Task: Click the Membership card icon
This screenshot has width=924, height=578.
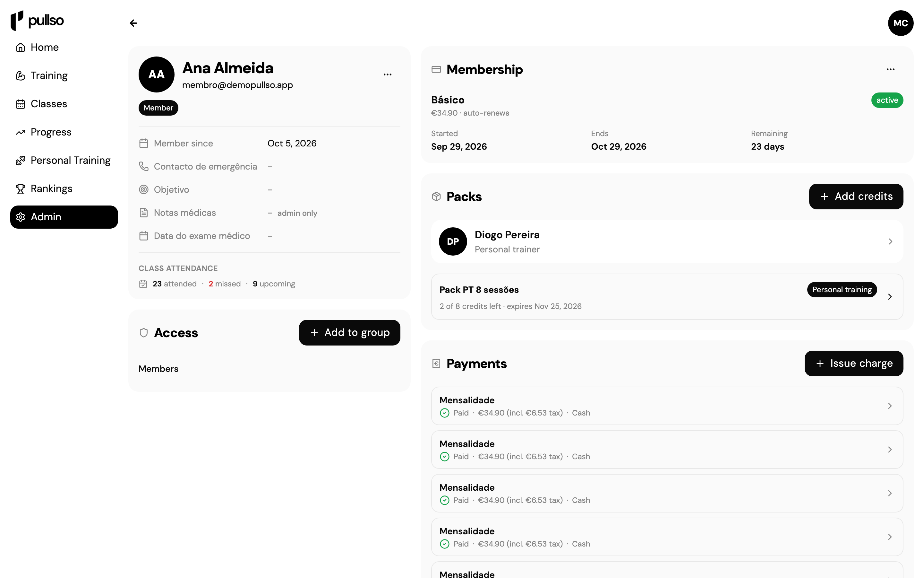Action: click(x=436, y=70)
